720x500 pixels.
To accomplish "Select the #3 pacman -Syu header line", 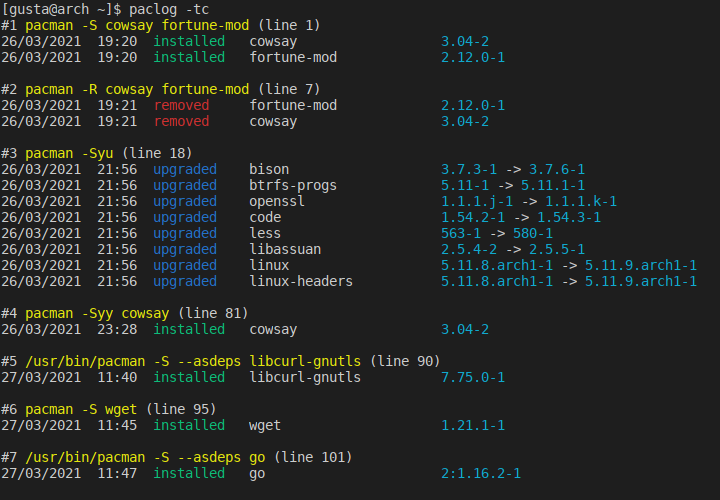I will (x=96, y=153).
